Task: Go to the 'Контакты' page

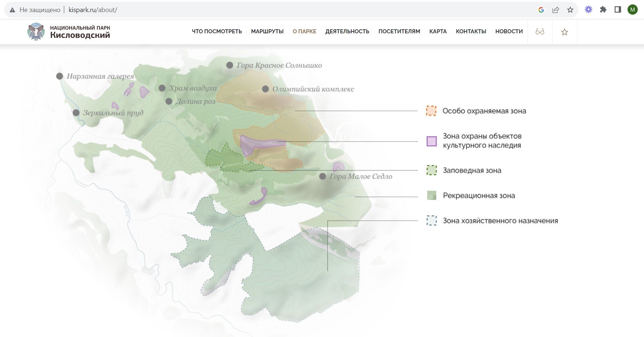Action: (471, 31)
